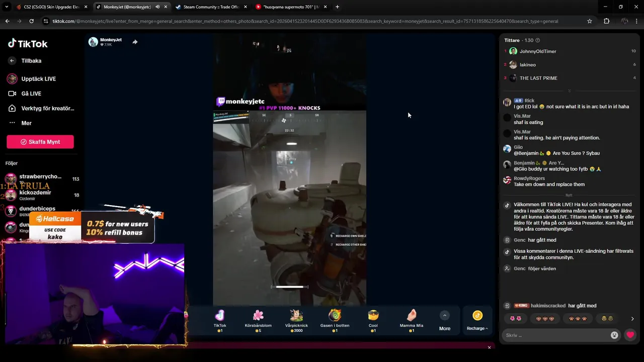The image size is (644, 362).
Task: Open the browser extensions puzzle icon
Action: click(x=606, y=21)
